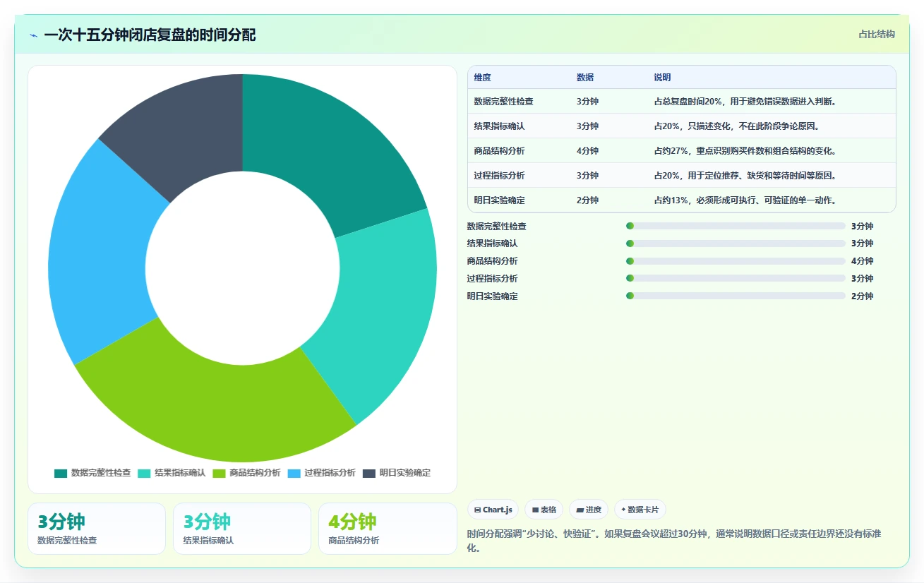Click the 结果指标确认 progress bar
Viewport: 924px width, 583px height.
pos(736,244)
